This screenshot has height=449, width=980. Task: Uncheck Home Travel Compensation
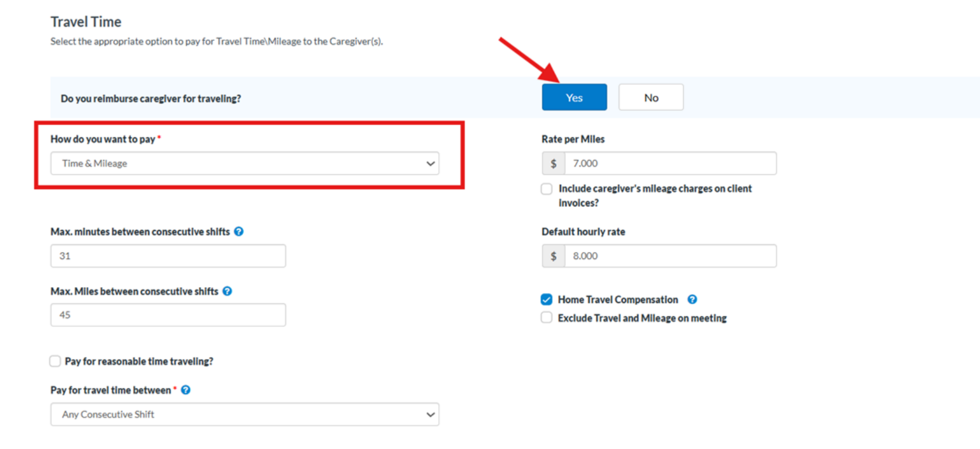pyautogui.click(x=546, y=299)
